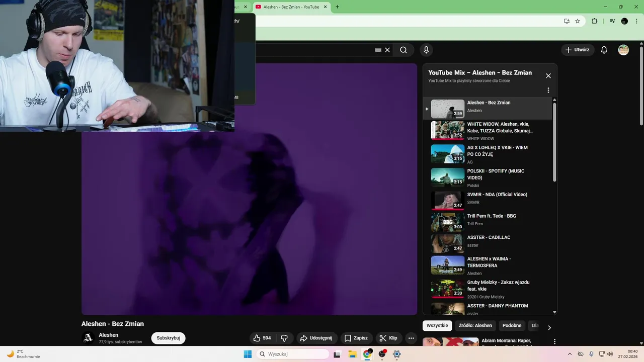Open YouTube notifications bell

pos(604,50)
